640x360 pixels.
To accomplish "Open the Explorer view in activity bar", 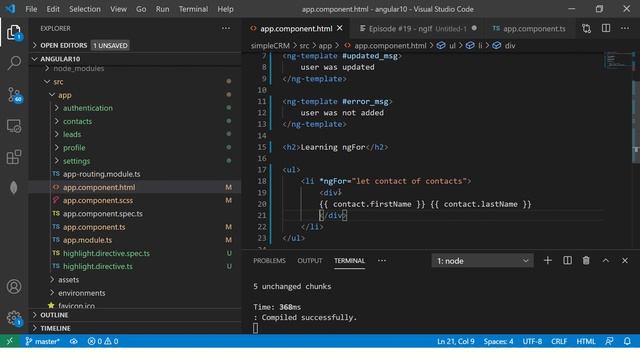I will click(x=14, y=32).
